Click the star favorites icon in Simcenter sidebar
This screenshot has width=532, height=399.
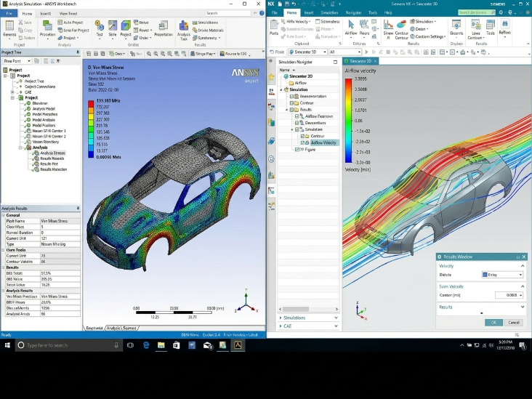[x=271, y=77]
